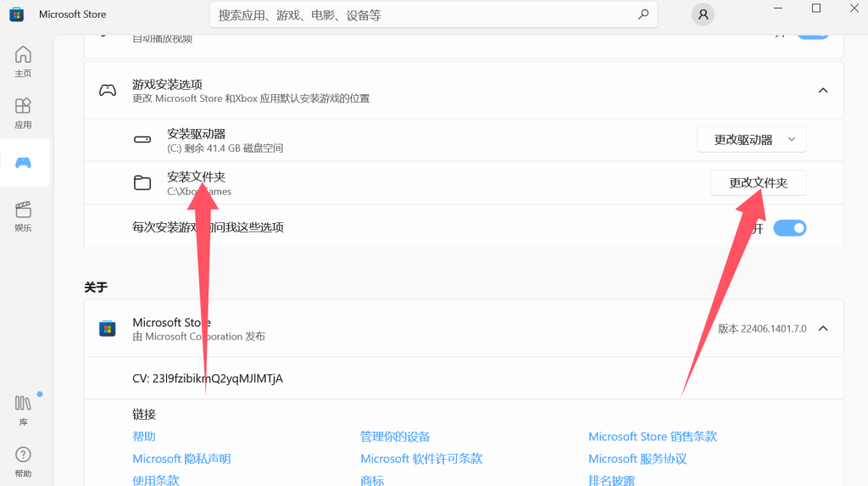Click the Microsoft Store icon in About section
Screen dimensions: 868x486
coord(108,328)
